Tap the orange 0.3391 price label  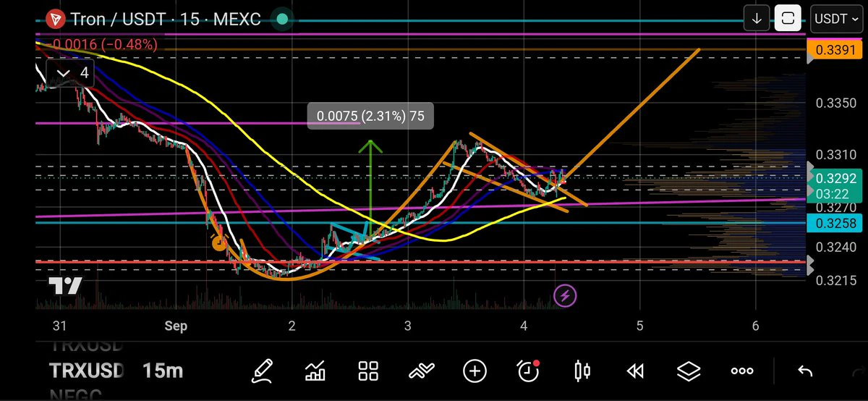pyautogui.click(x=836, y=50)
